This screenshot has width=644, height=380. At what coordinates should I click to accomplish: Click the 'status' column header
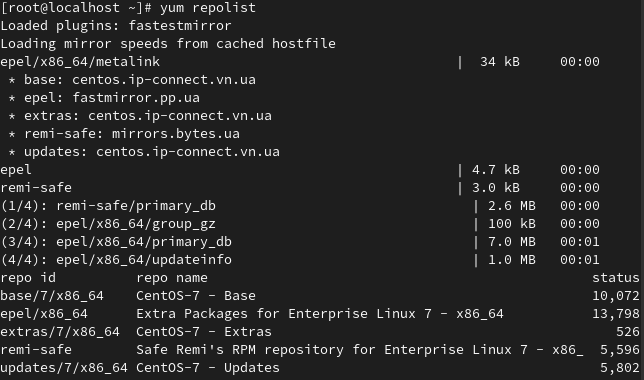[616, 278]
